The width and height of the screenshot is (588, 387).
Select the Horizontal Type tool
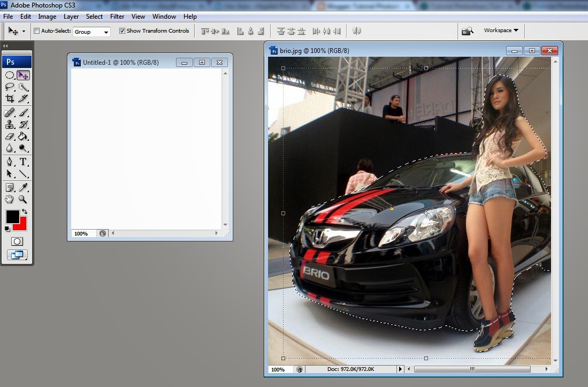[23, 162]
